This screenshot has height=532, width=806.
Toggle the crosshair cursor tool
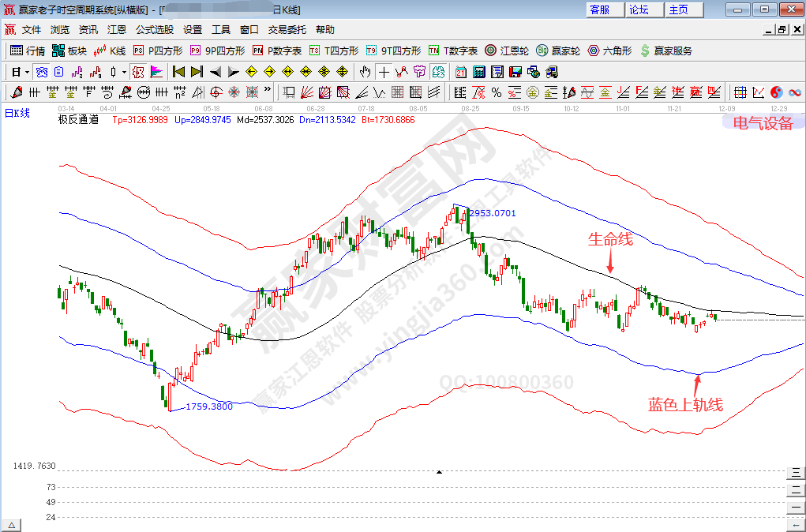(x=384, y=72)
